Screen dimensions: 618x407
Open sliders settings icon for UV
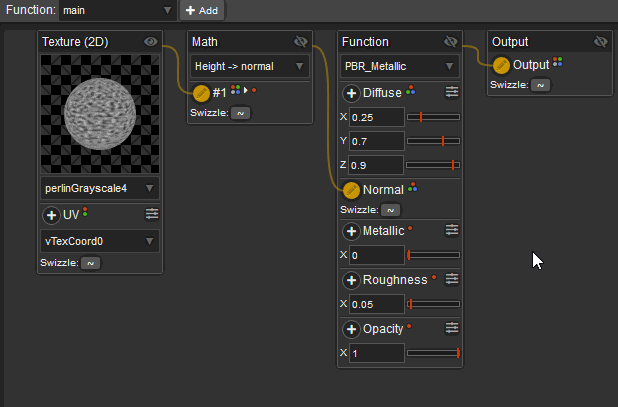[x=152, y=214]
